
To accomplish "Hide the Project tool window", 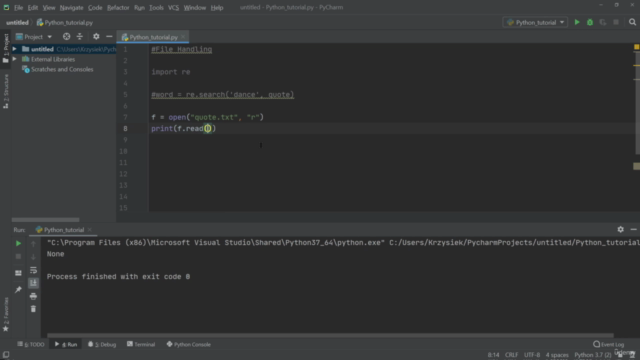I will coord(109,37).
